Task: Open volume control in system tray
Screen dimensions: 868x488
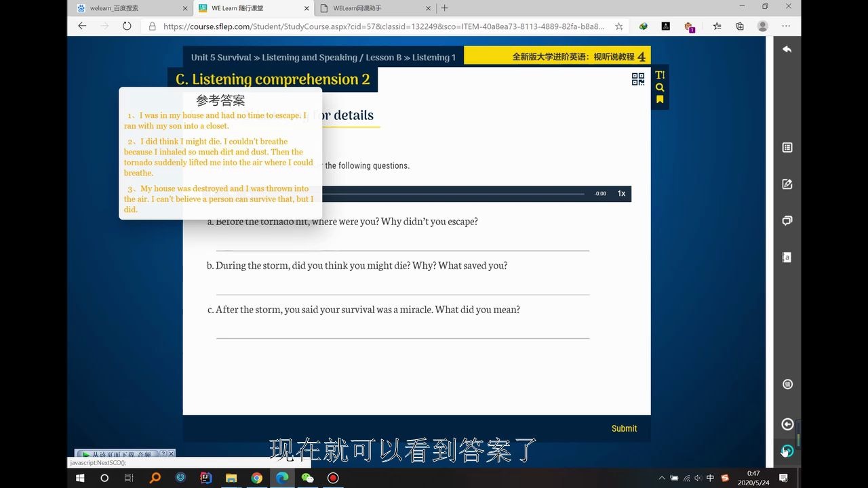Action: pyautogui.click(x=698, y=478)
